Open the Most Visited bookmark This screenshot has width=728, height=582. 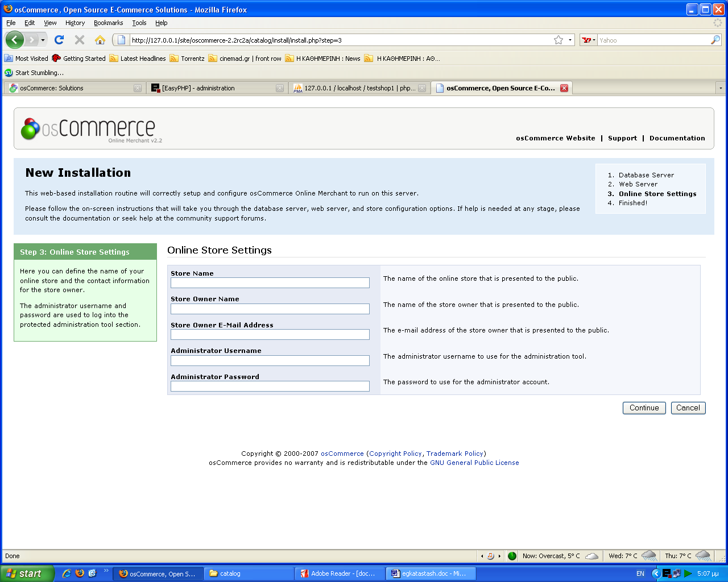[x=27, y=58]
